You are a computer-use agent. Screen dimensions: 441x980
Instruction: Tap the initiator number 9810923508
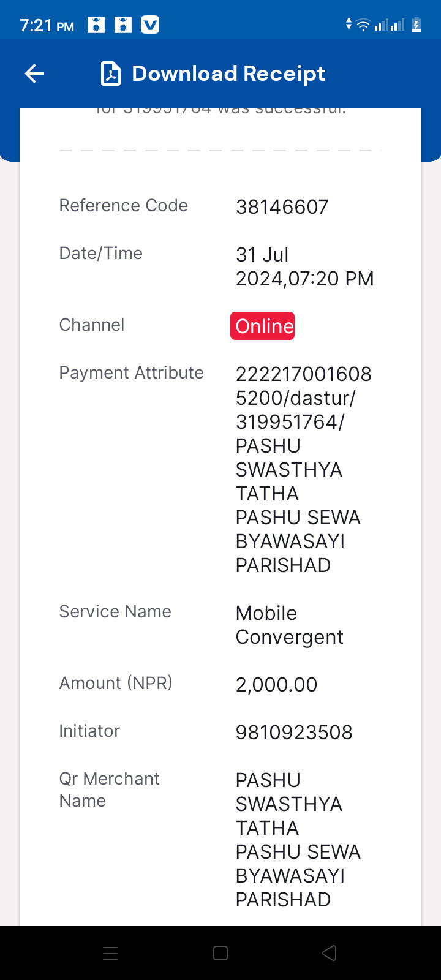pyautogui.click(x=294, y=733)
